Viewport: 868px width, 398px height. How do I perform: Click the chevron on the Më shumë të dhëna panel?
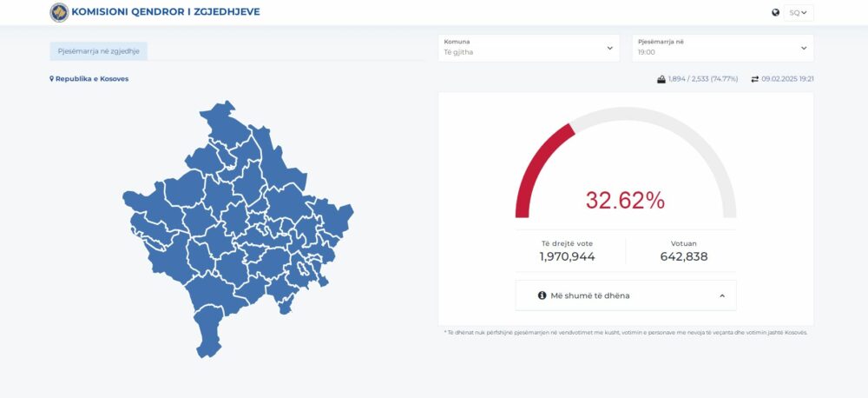pyautogui.click(x=721, y=295)
